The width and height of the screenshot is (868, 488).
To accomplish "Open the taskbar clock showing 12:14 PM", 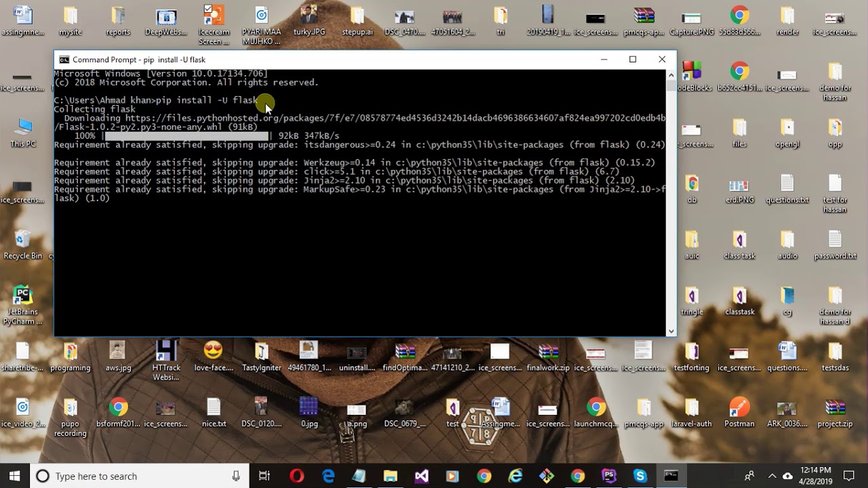I will (x=815, y=476).
